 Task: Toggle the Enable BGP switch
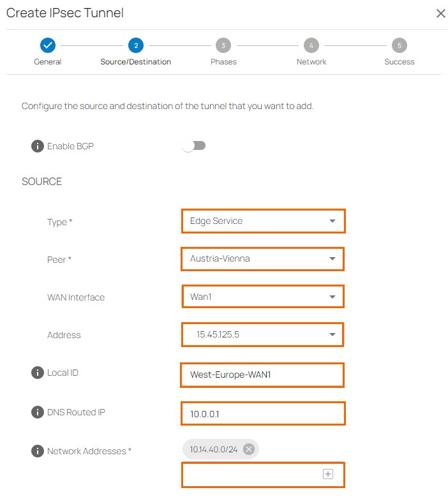pyautogui.click(x=194, y=146)
